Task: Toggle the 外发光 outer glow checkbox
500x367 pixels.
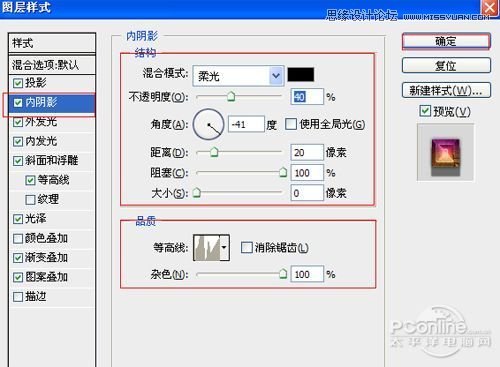Action: tap(18, 122)
